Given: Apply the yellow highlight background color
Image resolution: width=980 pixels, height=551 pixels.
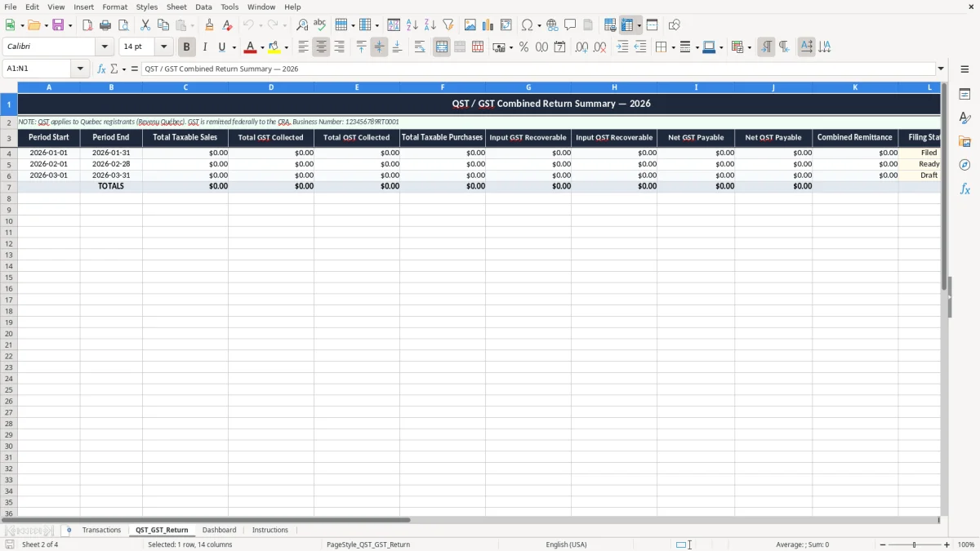Looking at the screenshot, I should (274, 47).
